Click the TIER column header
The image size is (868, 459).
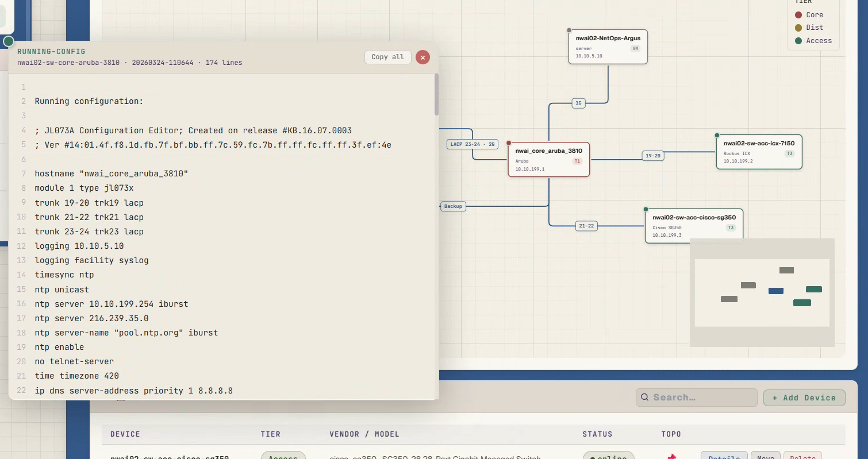click(x=271, y=434)
